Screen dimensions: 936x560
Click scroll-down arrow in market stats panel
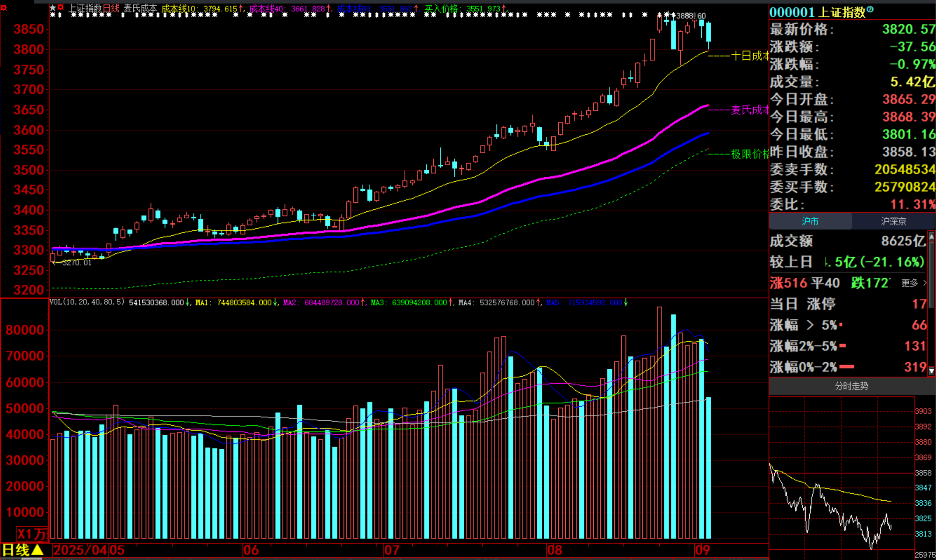(931, 371)
